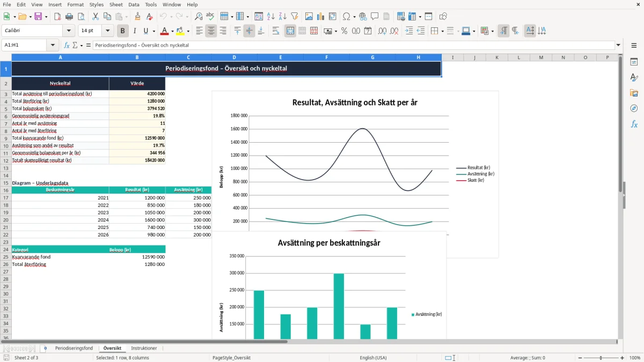Toggle Align Left button

pyautogui.click(x=199, y=31)
